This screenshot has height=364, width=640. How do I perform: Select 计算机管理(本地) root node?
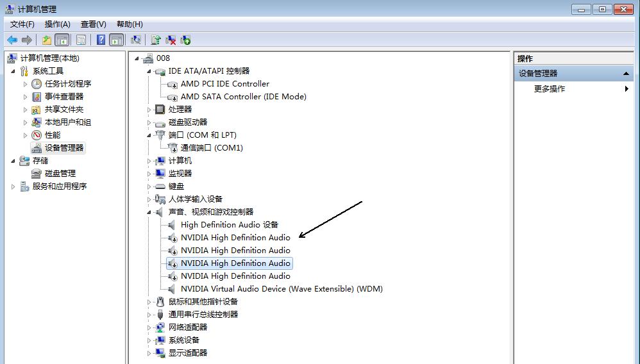tap(50, 58)
